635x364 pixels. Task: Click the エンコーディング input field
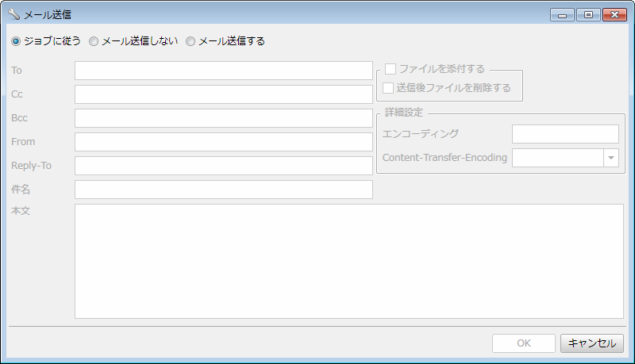565,134
